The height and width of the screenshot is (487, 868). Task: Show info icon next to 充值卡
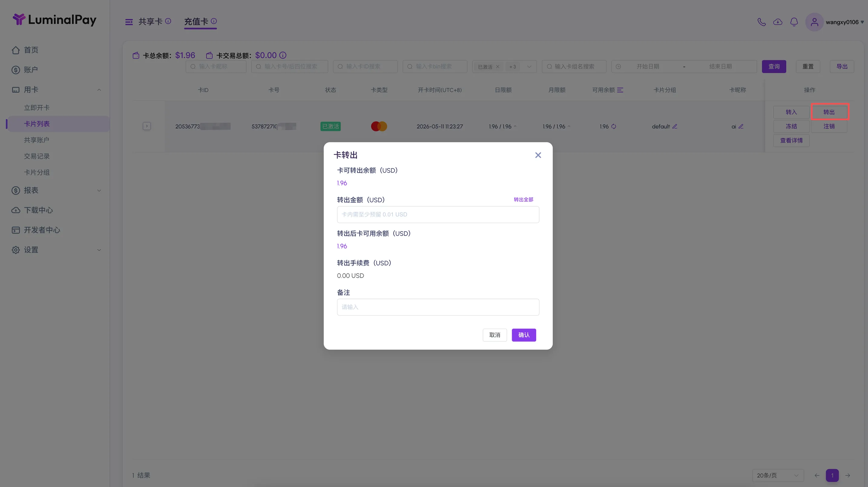click(x=214, y=21)
